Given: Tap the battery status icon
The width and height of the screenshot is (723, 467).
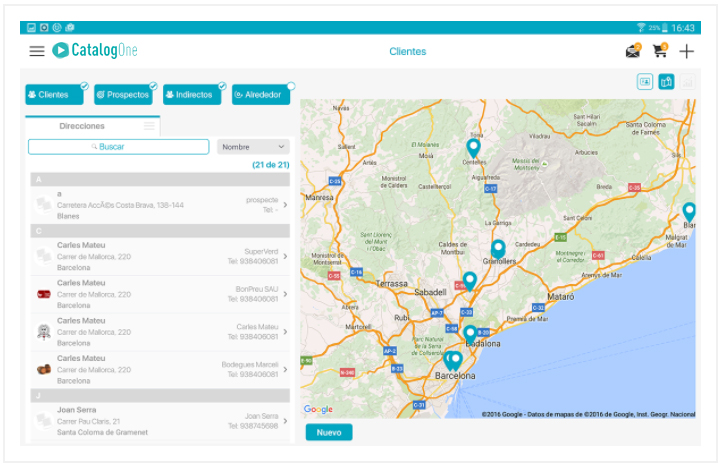Looking at the screenshot, I should point(664,28).
